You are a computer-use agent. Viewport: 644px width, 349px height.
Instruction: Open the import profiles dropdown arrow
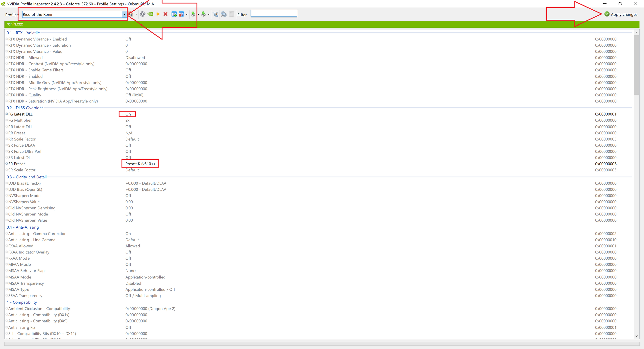209,14
